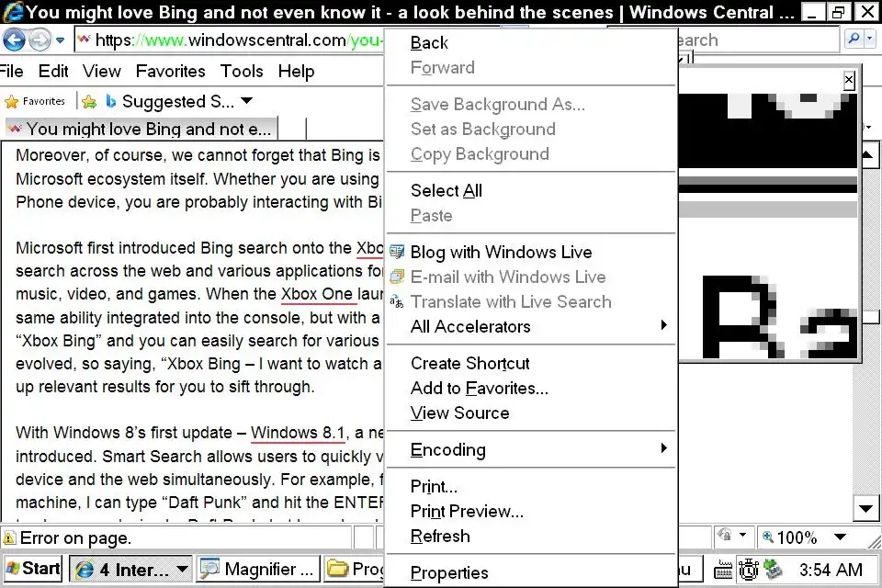This screenshot has width=882, height=588.
Task: Open the View menu
Action: click(x=102, y=72)
